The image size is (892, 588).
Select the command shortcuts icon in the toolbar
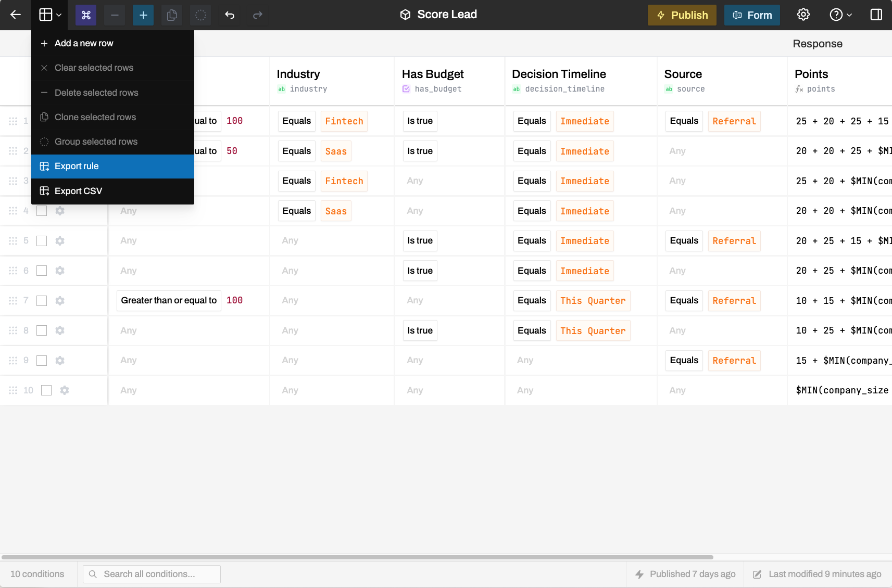86,15
